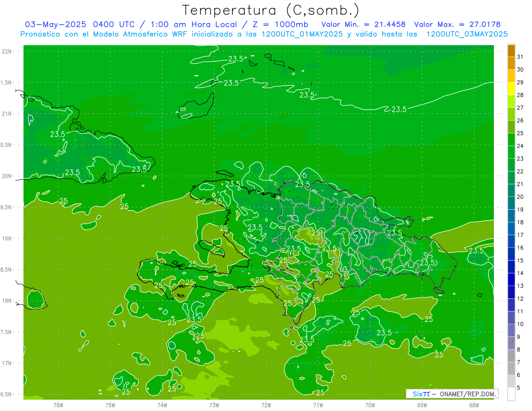
Task: Click the legend value "8"
Action: click(519, 350)
